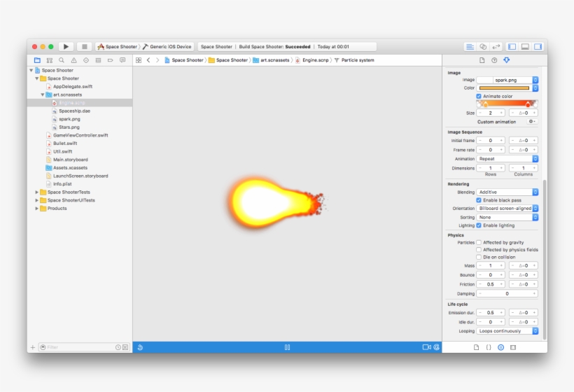
Task: Click the Run (play) button in toolbar
Action: [66, 47]
